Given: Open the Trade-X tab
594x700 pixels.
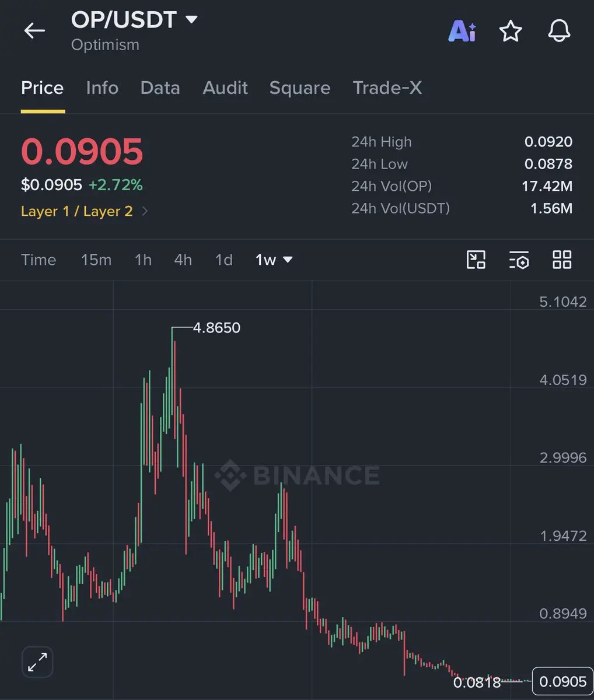Looking at the screenshot, I should point(387,88).
